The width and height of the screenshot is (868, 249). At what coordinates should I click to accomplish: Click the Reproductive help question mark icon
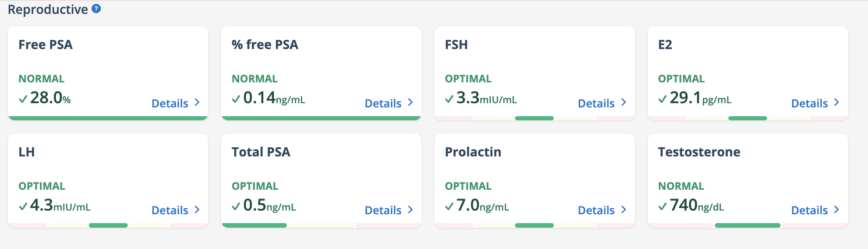click(96, 8)
